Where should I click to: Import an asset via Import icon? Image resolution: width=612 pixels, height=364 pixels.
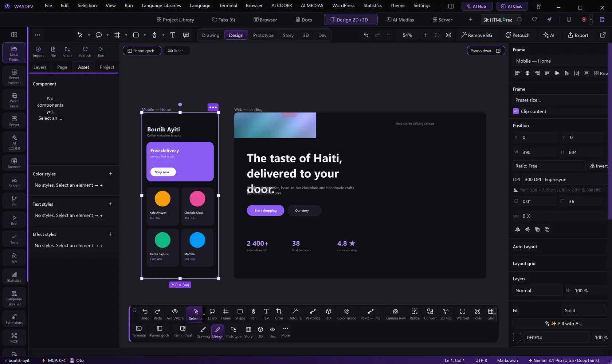pos(38,52)
